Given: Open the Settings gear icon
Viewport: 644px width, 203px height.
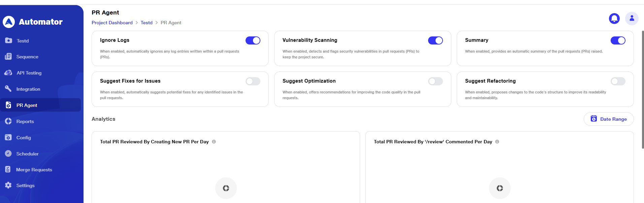Looking at the screenshot, I should [x=8, y=185].
